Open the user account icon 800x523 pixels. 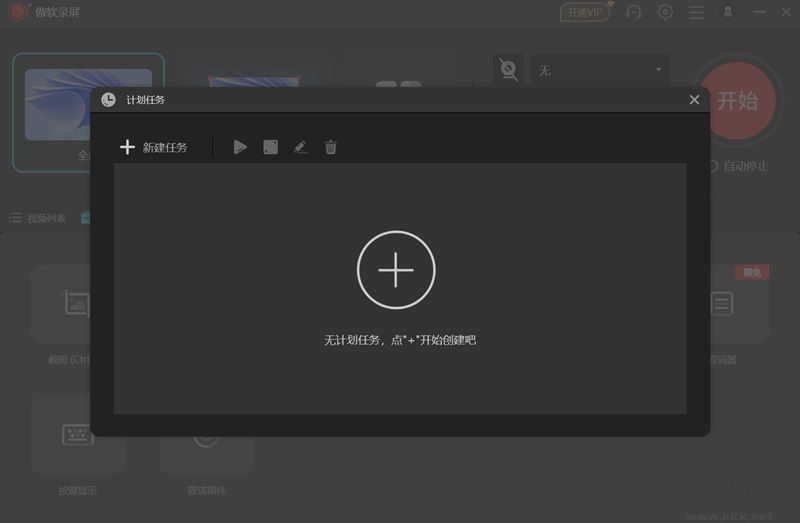728,12
